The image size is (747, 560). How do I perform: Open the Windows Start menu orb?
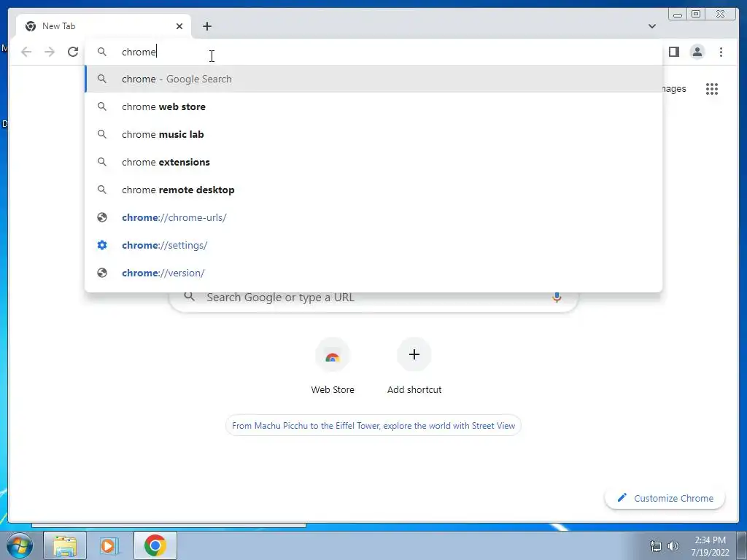pyautogui.click(x=20, y=545)
